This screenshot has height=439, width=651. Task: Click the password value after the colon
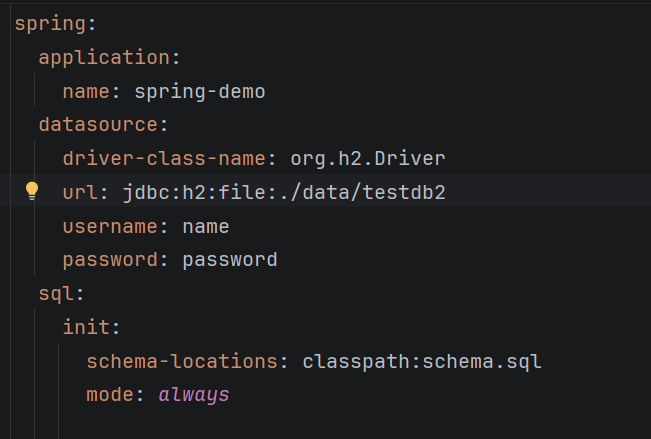(x=229, y=260)
